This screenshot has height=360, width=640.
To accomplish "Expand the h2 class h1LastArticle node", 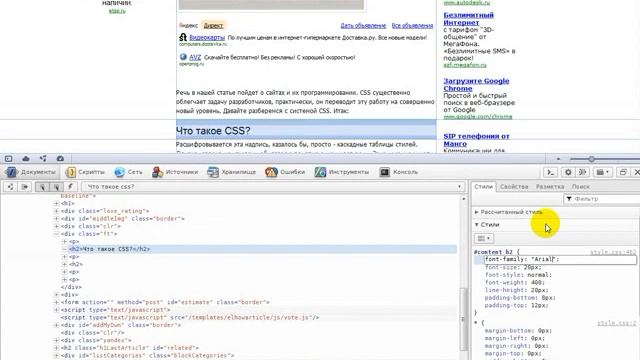I will [x=56, y=348].
